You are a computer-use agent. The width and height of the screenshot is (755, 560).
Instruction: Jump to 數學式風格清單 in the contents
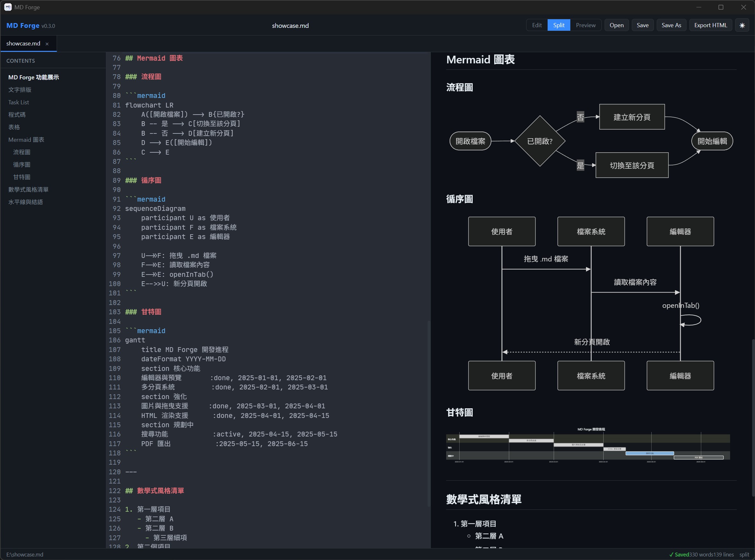(x=28, y=189)
